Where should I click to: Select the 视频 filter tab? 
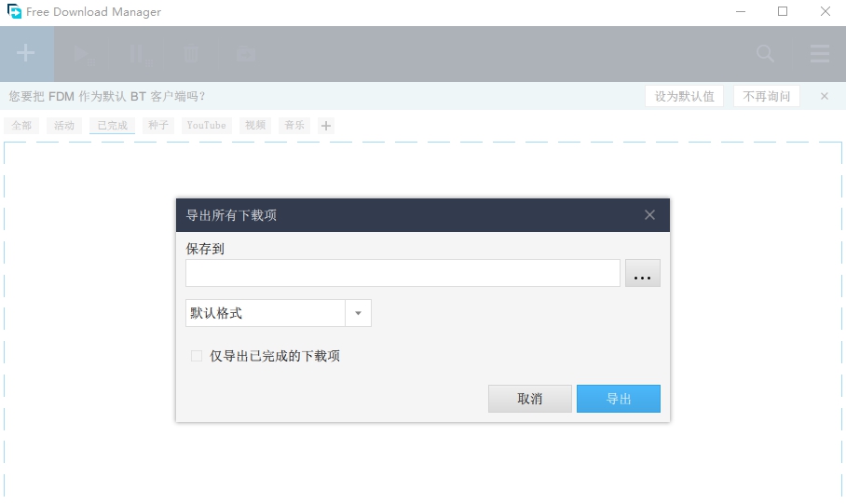point(255,125)
